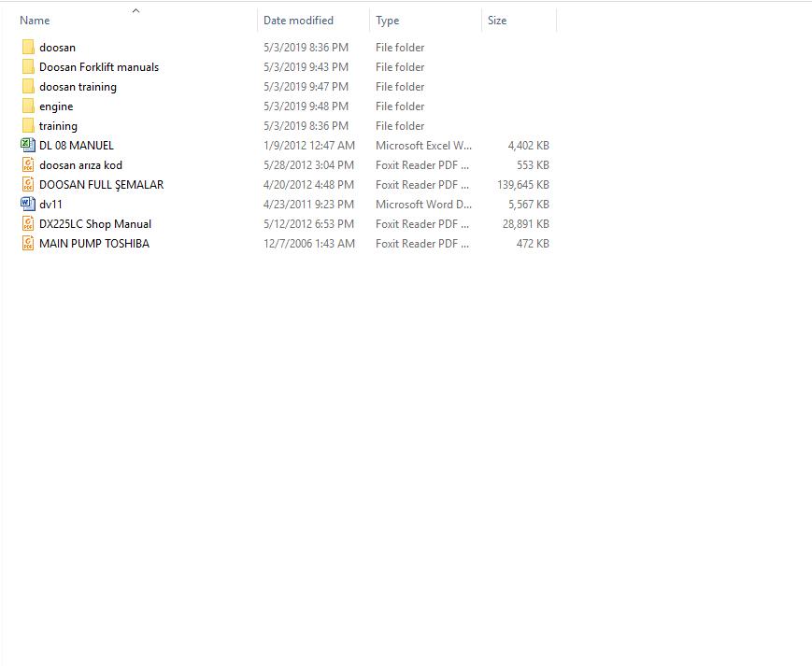Click the date '5/3/2019 9:43 PM'
The height and width of the screenshot is (666, 812).
[306, 66]
